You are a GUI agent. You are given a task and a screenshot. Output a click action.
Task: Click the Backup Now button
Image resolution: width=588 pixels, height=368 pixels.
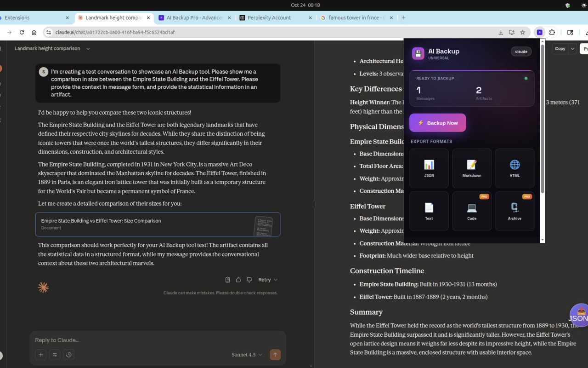[437, 123]
